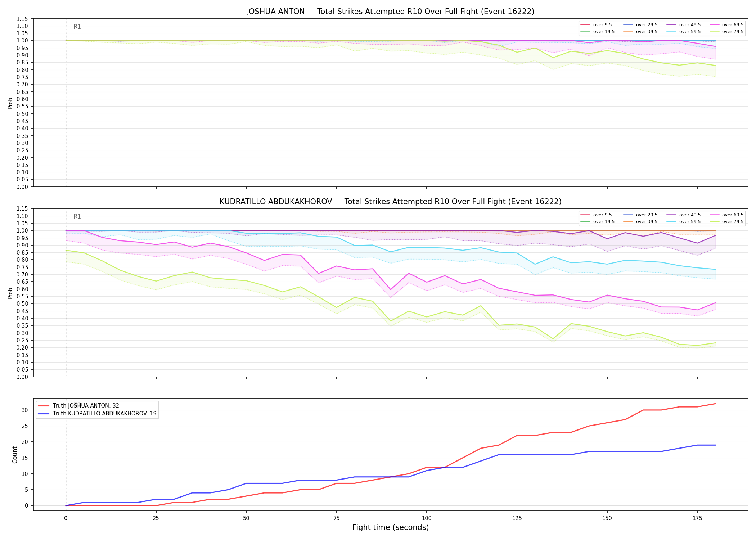
Task: Click the R1 round marker in JOSHUA ANTON chart
Action: click(77, 27)
